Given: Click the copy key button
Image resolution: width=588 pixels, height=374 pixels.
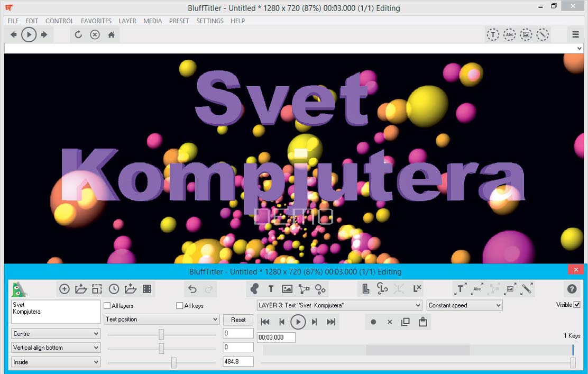Looking at the screenshot, I should [x=406, y=322].
